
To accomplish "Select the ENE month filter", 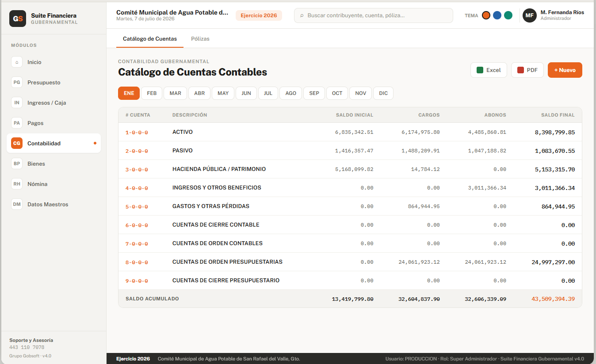I will [129, 93].
